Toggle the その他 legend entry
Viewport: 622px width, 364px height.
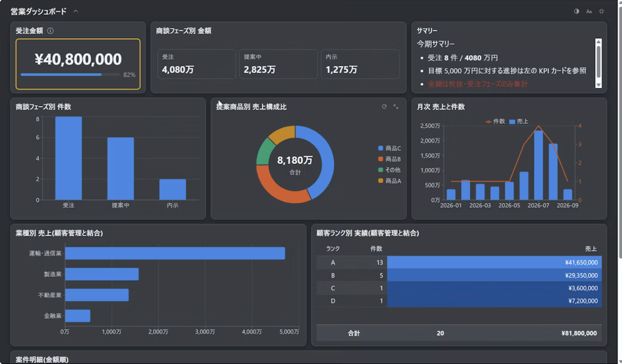[x=389, y=170]
